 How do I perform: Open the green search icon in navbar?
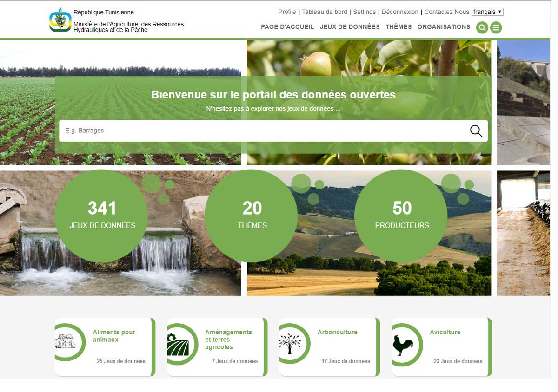tap(482, 28)
